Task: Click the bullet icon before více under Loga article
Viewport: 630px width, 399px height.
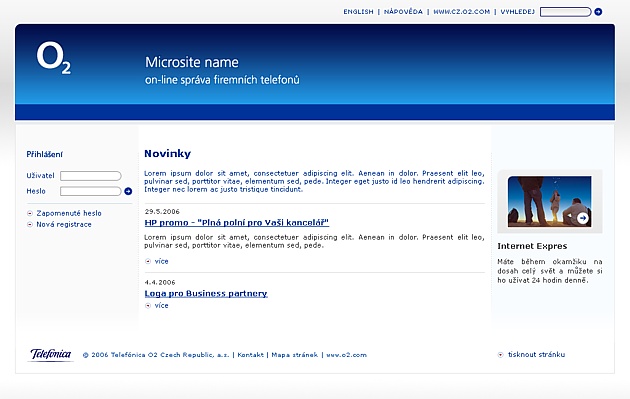Action: (x=148, y=305)
